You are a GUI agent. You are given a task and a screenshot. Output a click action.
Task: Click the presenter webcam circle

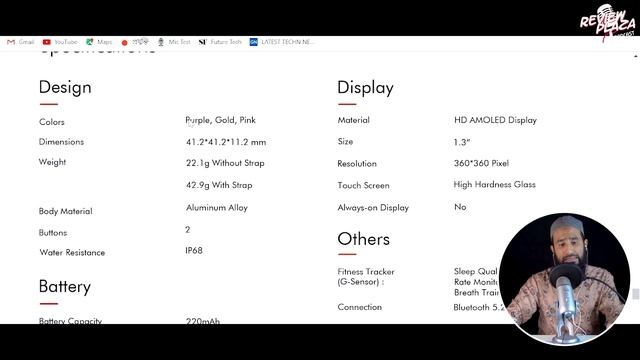point(564,279)
